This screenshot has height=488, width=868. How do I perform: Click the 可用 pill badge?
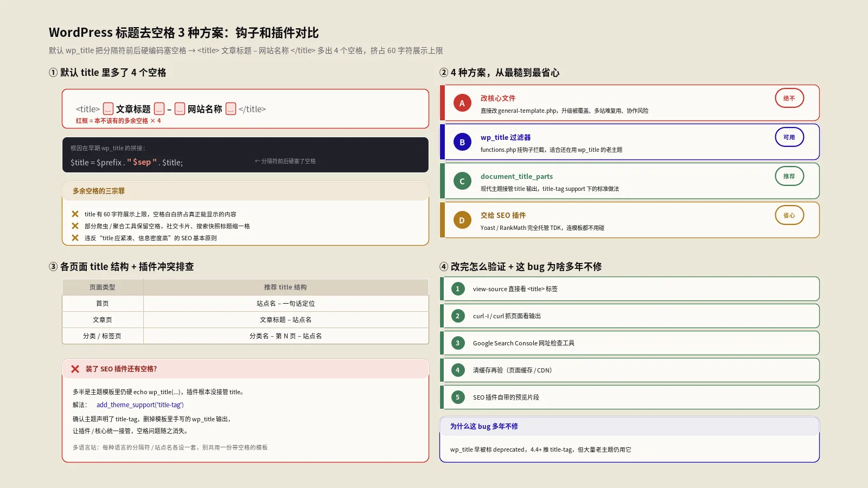[x=789, y=137]
